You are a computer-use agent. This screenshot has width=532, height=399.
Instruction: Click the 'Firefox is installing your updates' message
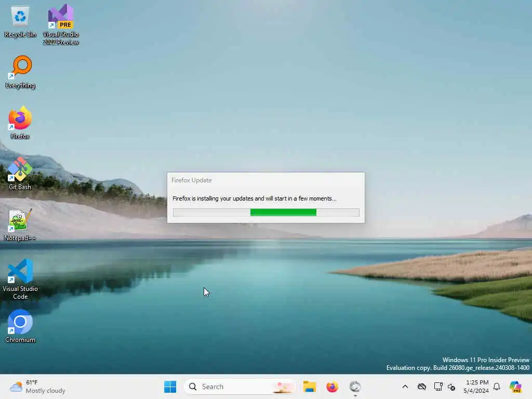255,198
